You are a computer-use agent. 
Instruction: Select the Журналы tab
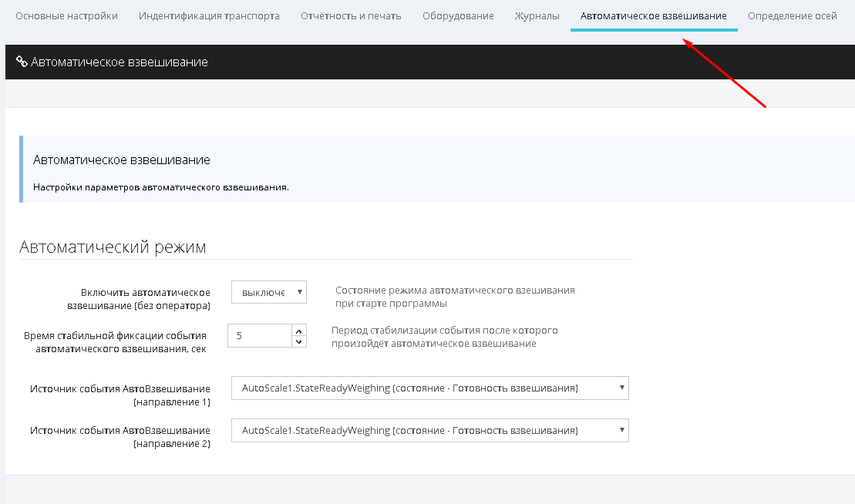click(x=537, y=16)
